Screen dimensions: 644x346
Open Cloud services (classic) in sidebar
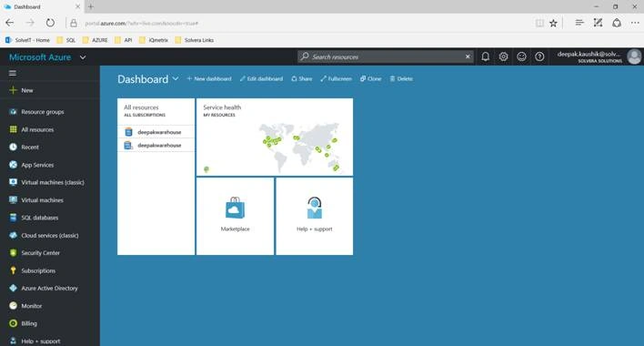(49, 236)
